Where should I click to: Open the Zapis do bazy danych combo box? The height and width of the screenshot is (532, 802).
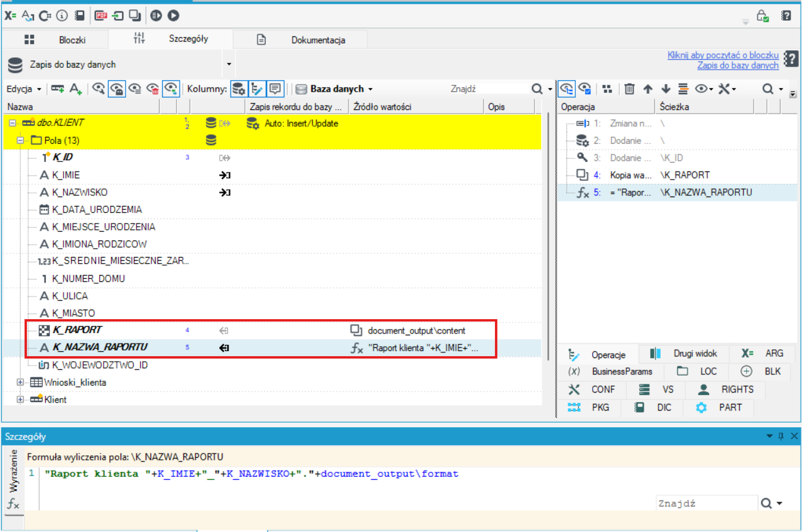pos(119,64)
